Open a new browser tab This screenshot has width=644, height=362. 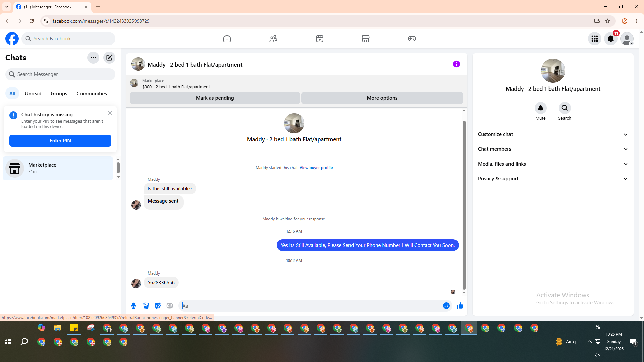tap(98, 7)
